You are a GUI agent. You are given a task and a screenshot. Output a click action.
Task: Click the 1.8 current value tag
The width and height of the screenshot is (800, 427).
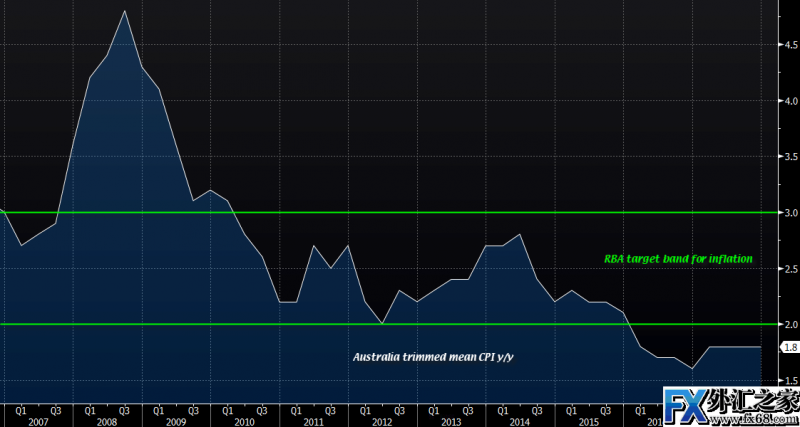pos(788,347)
